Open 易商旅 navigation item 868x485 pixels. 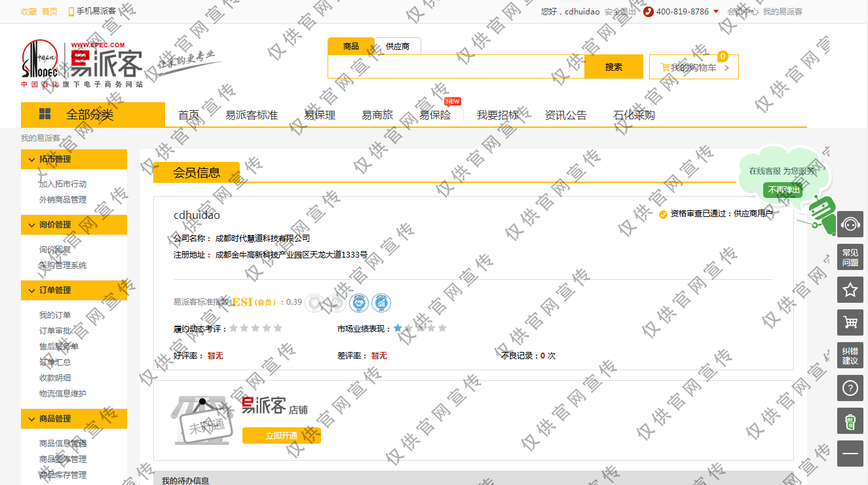tap(377, 115)
